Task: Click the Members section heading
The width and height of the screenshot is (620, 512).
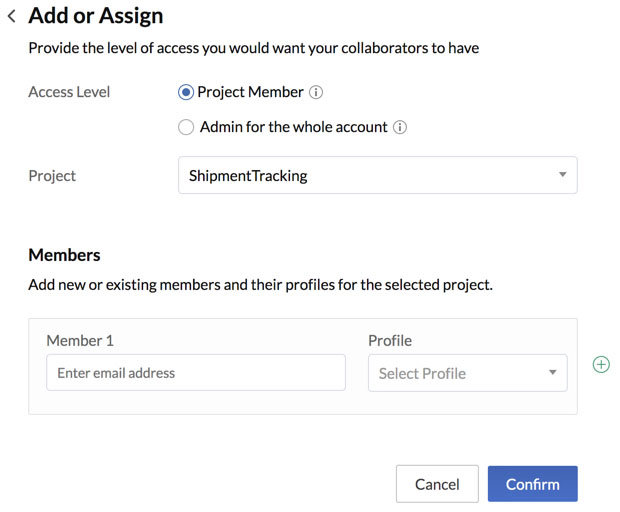Action: pos(64,255)
